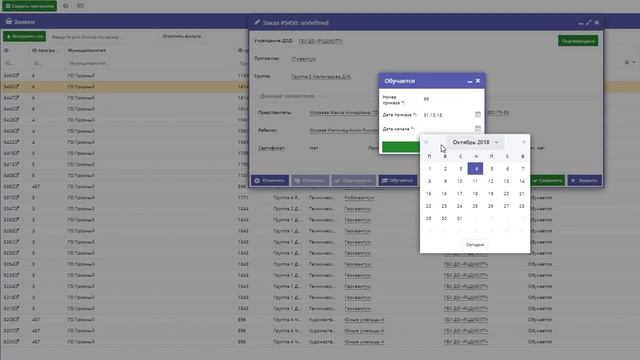The image size is (640, 360).
Task: Click Очистить фильтр in orders panel
Action: (182, 36)
